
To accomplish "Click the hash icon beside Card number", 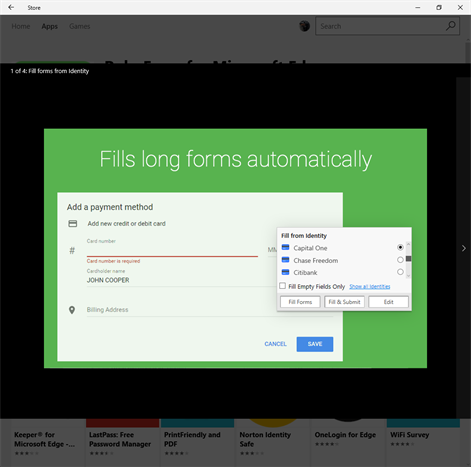I will click(72, 251).
